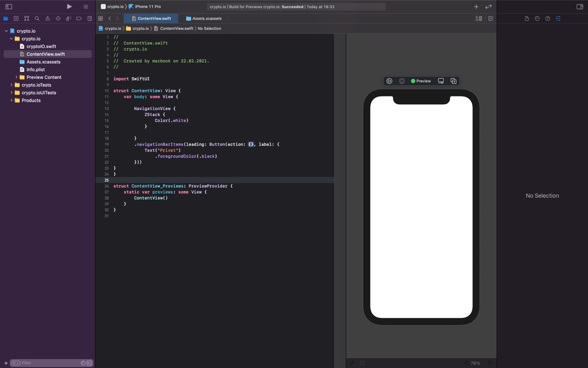Click crypto.io folder in jump bar
Image resolution: width=588 pixels, height=368 pixels.
point(137,29)
